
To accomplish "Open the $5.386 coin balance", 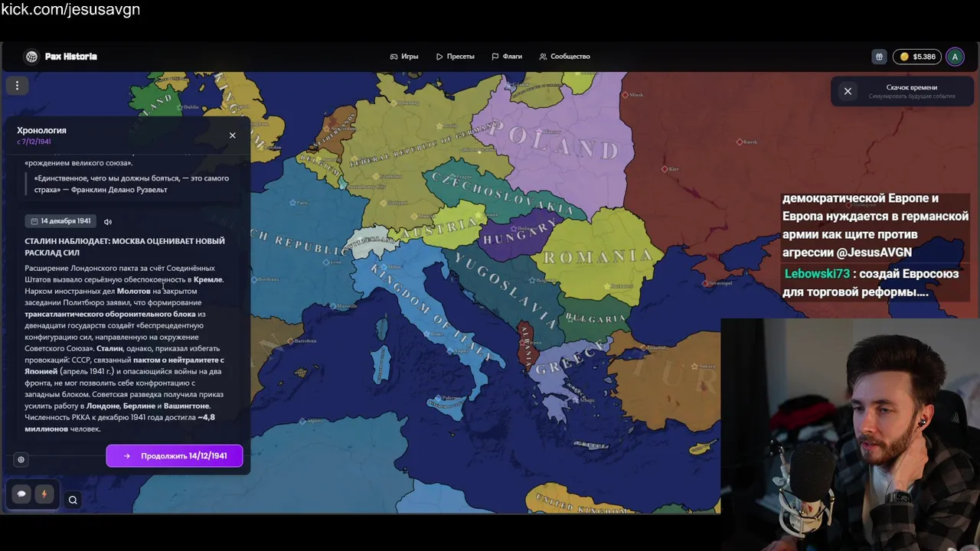I will click(917, 57).
